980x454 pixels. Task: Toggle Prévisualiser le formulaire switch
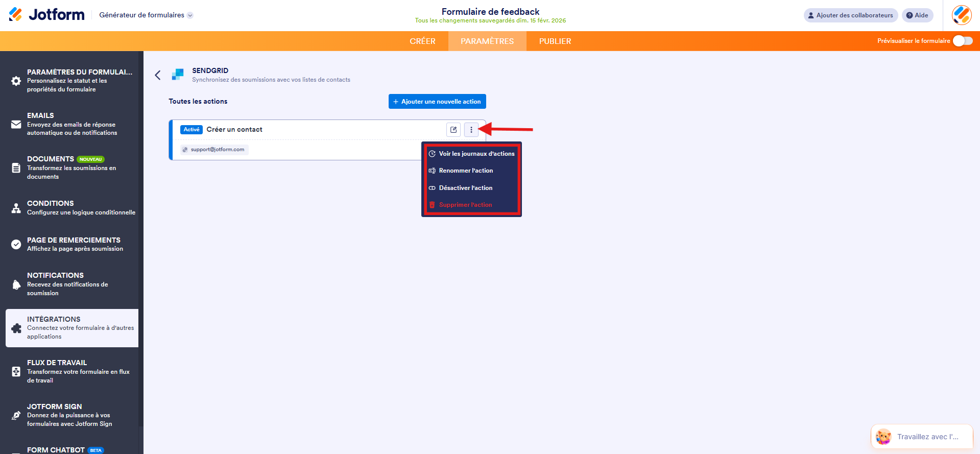coord(963,41)
